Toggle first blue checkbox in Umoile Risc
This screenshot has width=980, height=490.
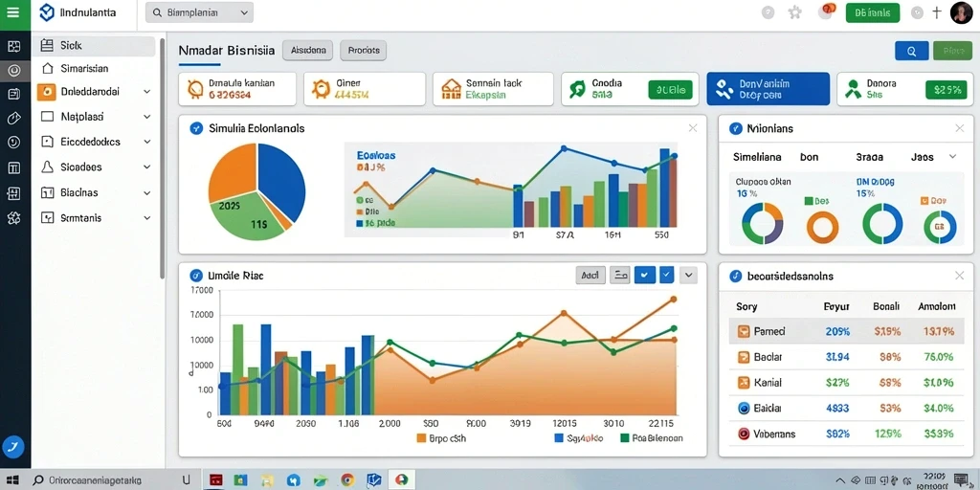pyautogui.click(x=644, y=275)
